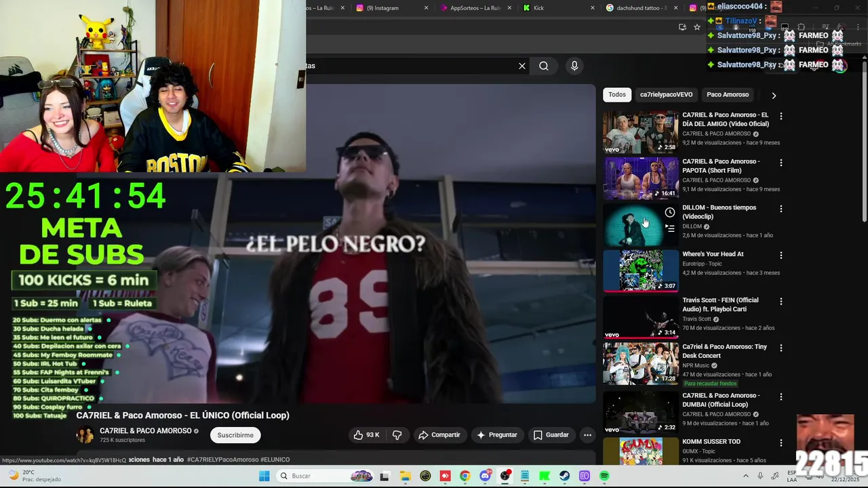Open the three-dot more actions under the video

point(588,435)
